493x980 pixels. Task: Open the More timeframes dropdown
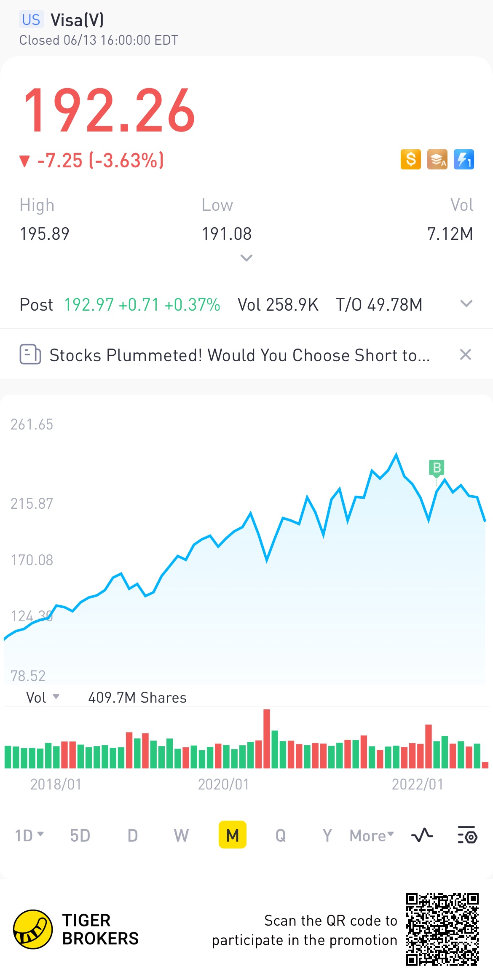click(x=372, y=835)
